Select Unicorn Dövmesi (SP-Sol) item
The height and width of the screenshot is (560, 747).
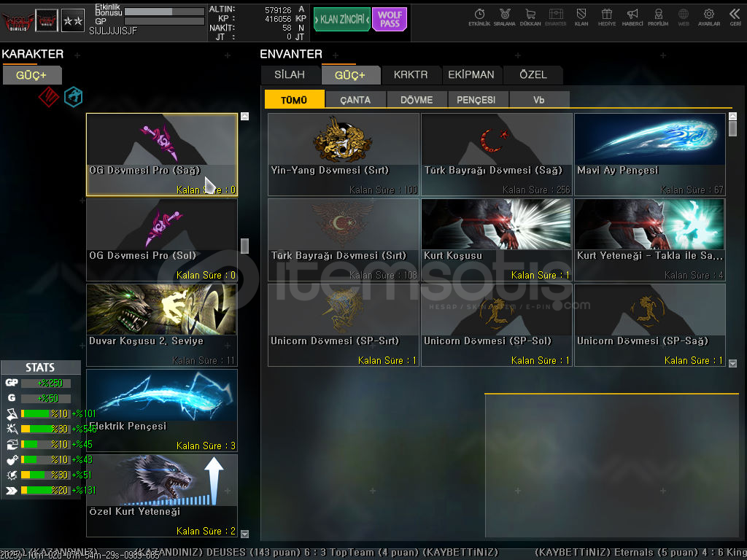(x=497, y=324)
